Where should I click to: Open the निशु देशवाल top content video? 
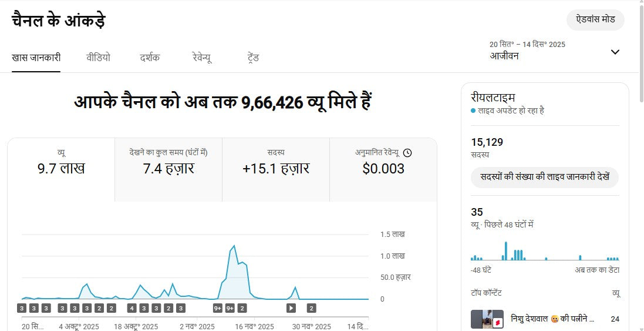pos(552,319)
